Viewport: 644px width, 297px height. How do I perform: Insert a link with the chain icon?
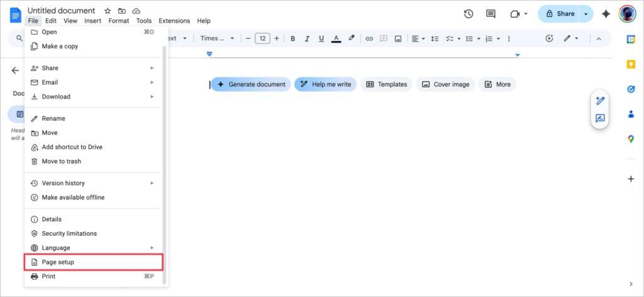[369, 38]
